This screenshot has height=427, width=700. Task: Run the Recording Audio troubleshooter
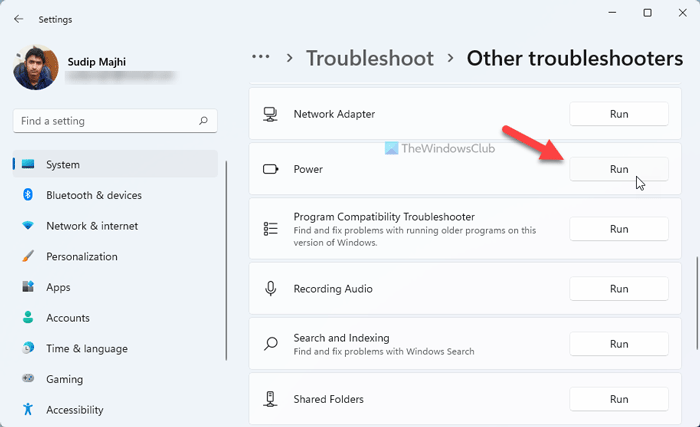pyautogui.click(x=618, y=289)
